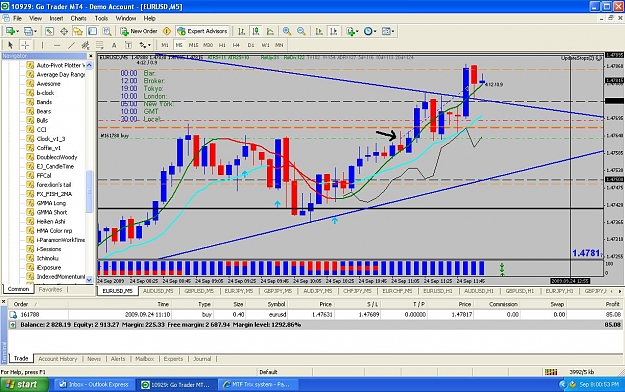Switch chart to bar chart style
The height and width of the screenshot is (392, 625).
click(241, 31)
